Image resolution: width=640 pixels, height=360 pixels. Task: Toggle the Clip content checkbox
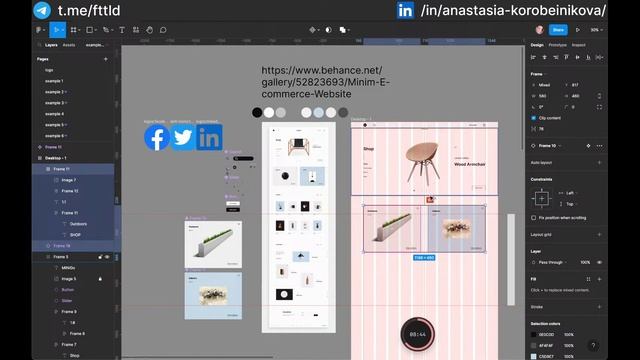(533, 118)
